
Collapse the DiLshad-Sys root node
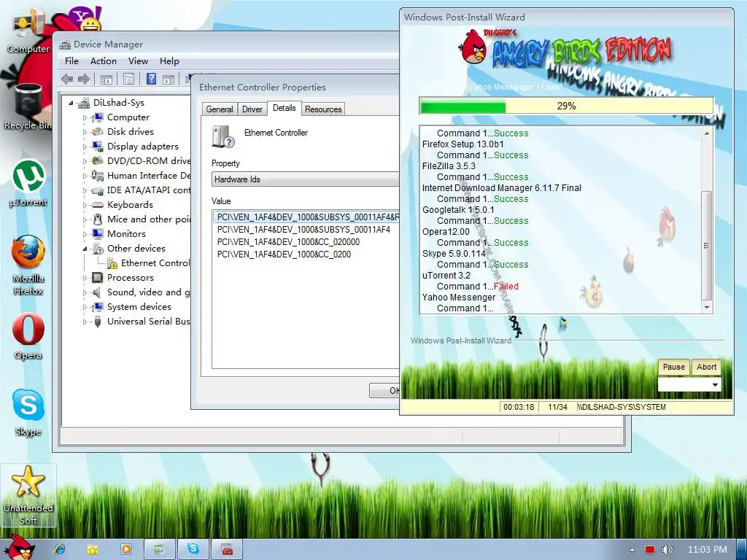[x=71, y=102]
